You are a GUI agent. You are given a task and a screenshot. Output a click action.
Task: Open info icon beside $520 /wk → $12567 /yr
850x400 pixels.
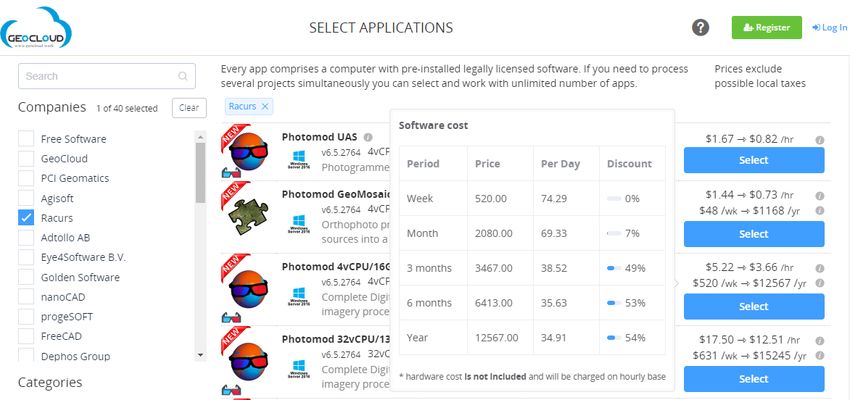coord(820,283)
